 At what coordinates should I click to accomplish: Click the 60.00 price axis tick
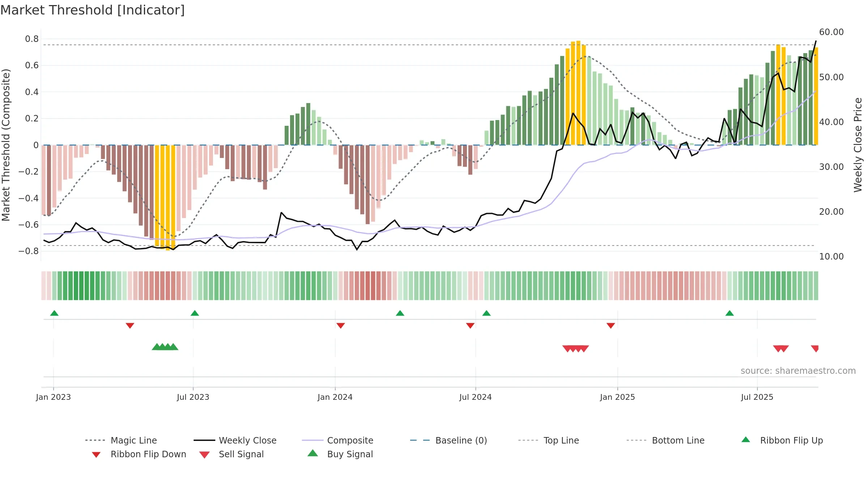point(831,32)
